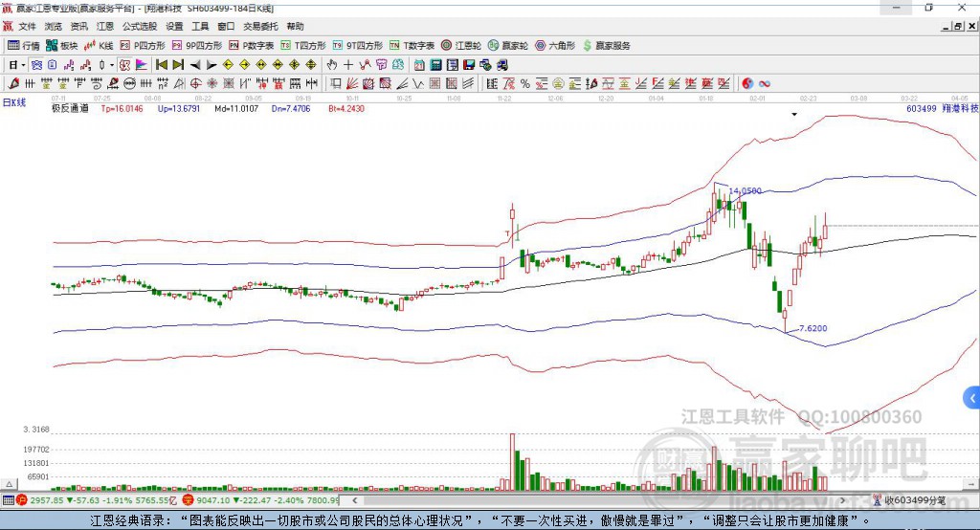Screen dimensions: 980x530
Task: Open the 9T四方形 tool
Action: [357, 46]
